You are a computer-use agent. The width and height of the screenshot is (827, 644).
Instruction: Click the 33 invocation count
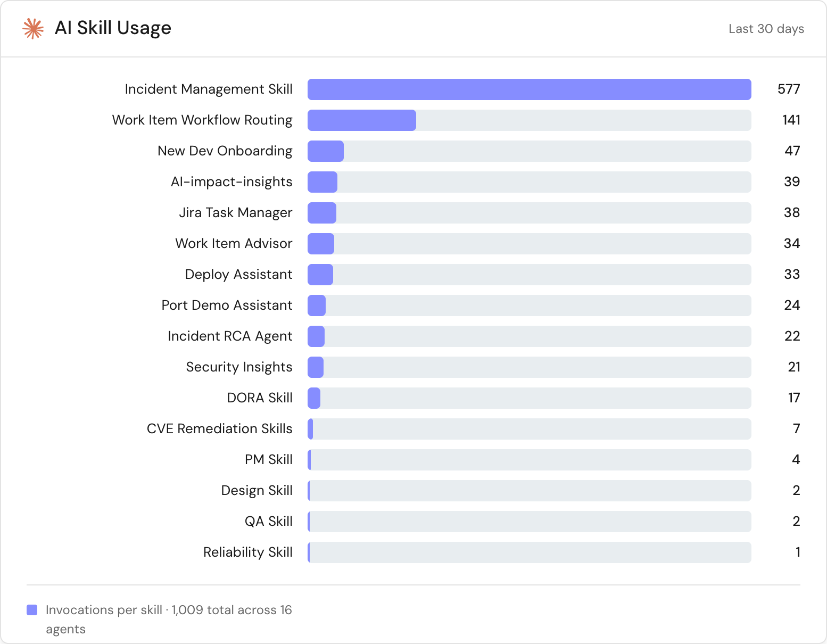792,275
